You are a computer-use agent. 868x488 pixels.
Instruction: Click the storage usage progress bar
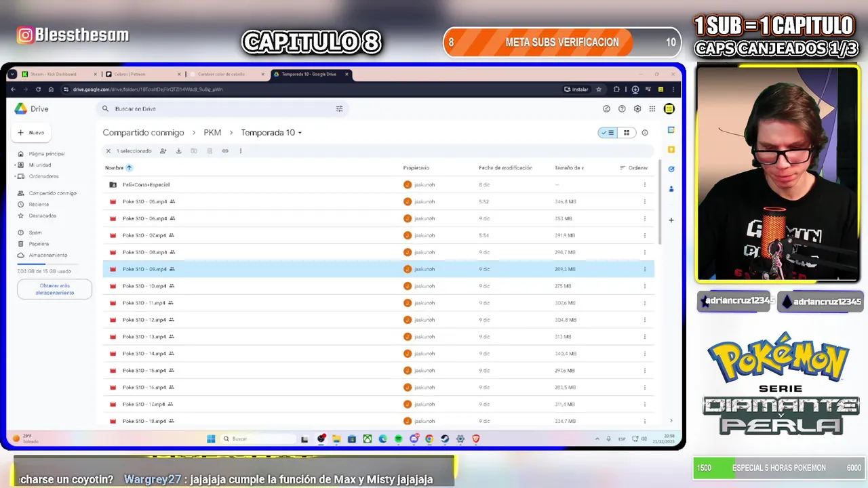47,264
